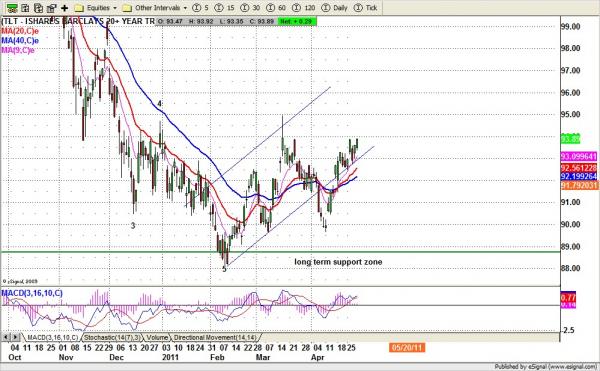Click the blue 92.199264 MA value tag
This screenshot has width=600, height=371.
pyautogui.click(x=579, y=176)
